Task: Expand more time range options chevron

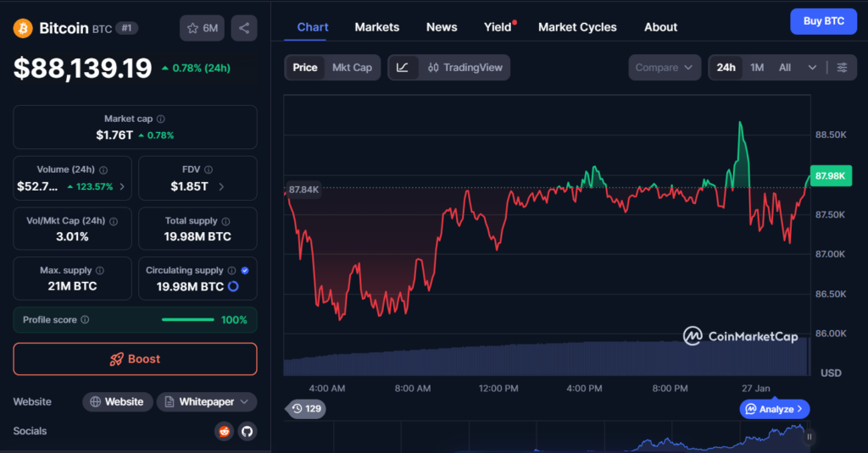Action: tap(812, 68)
